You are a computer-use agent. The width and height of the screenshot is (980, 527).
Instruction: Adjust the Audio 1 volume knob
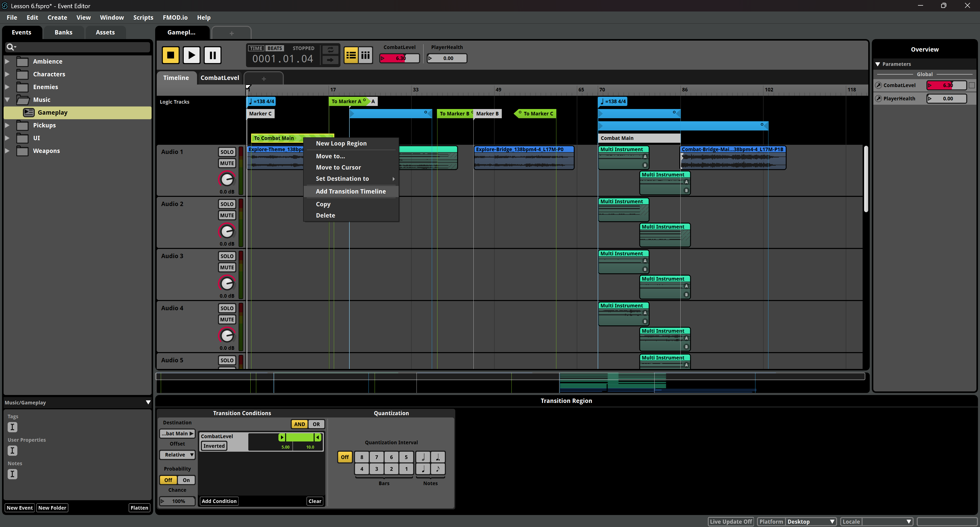tap(227, 179)
